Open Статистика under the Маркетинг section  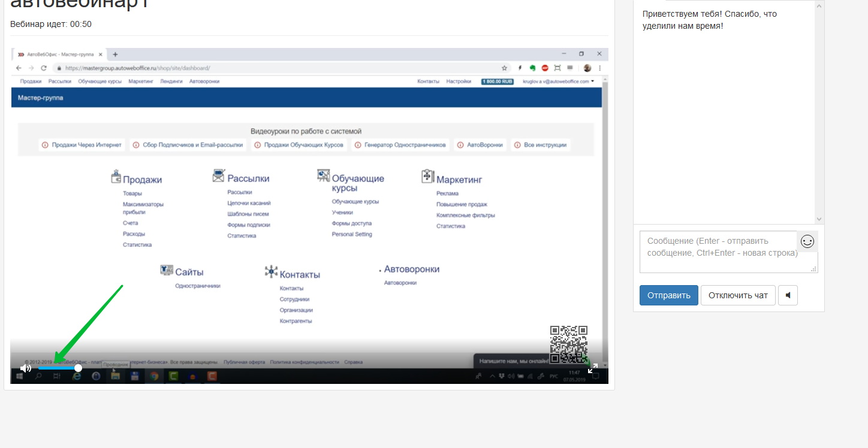point(451,226)
